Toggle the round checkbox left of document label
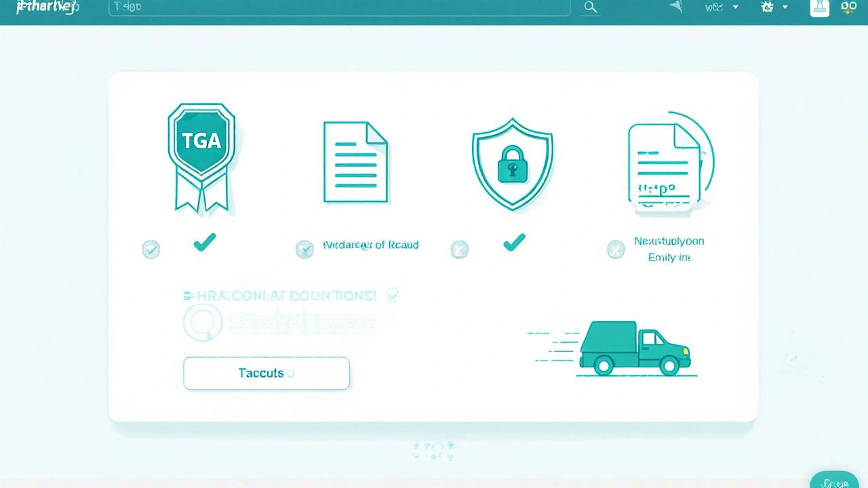 (304, 249)
